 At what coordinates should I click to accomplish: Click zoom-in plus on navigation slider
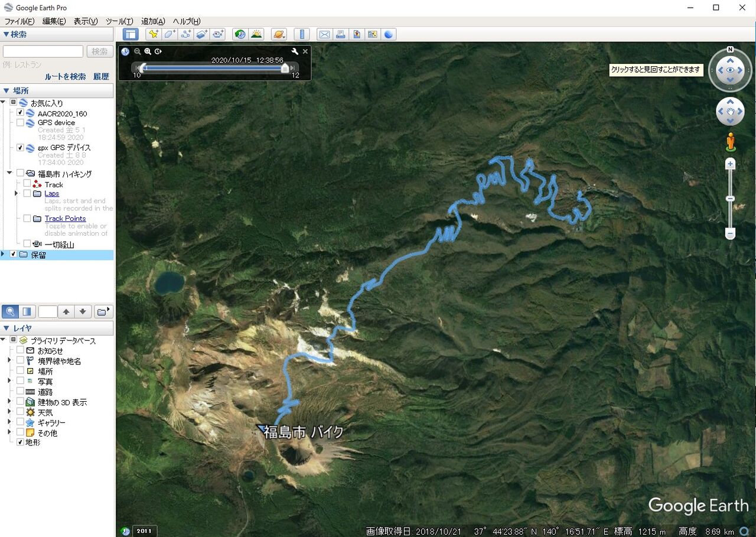click(x=731, y=164)
